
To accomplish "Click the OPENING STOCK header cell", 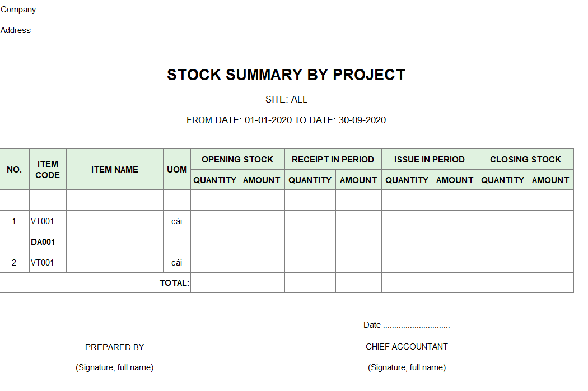I will click(x=237, y=159).
